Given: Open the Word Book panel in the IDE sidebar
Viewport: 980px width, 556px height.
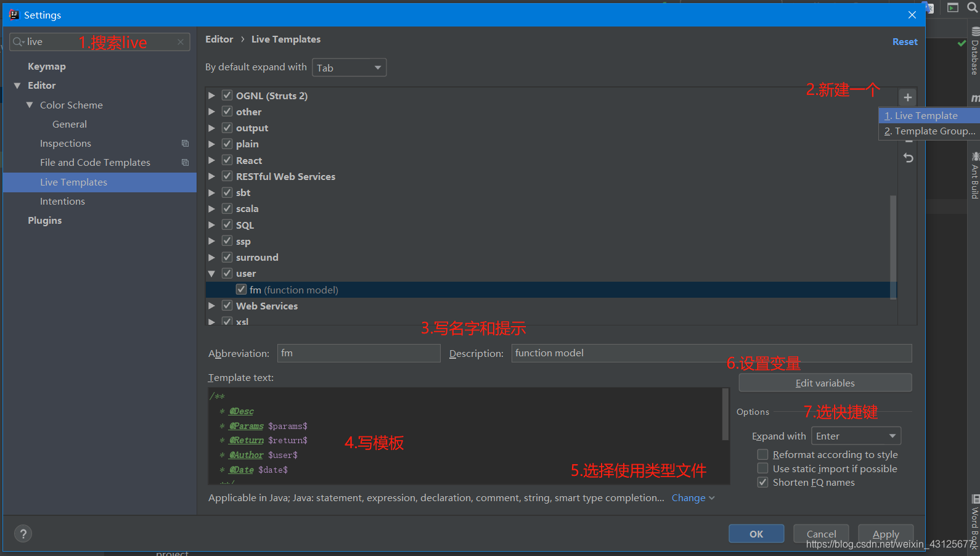Looking at the screenshot, I should pyautogui.click(x=974, y=521).
